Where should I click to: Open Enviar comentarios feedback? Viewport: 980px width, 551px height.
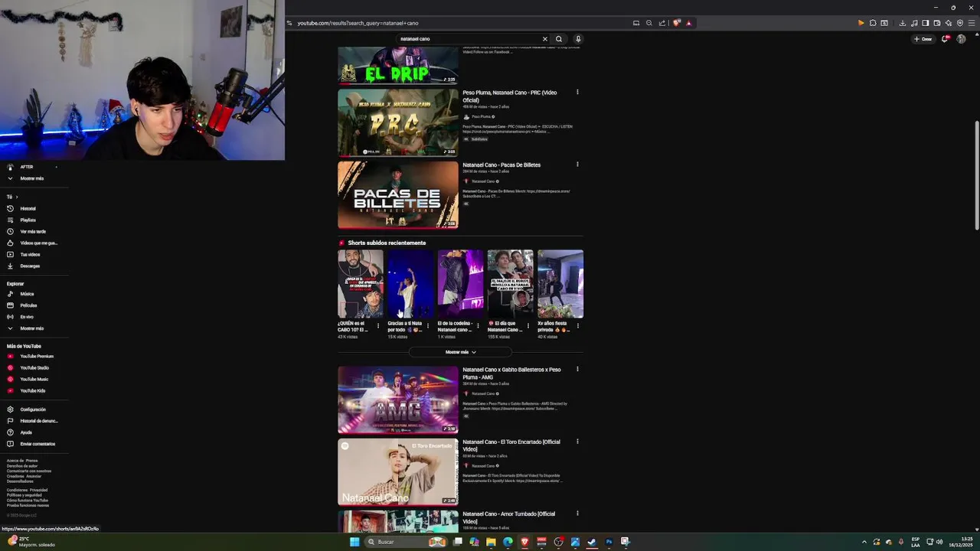pyautogui.click(x=38, y=444)
